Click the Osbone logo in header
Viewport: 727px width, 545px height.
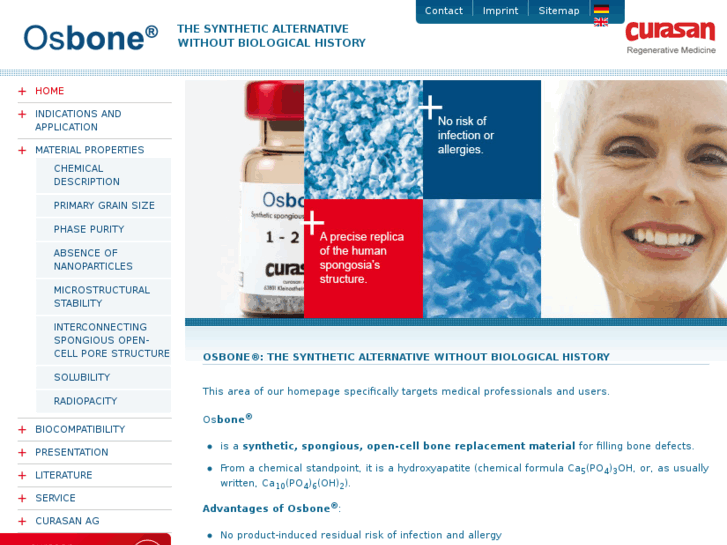click(x=91, y=38)
